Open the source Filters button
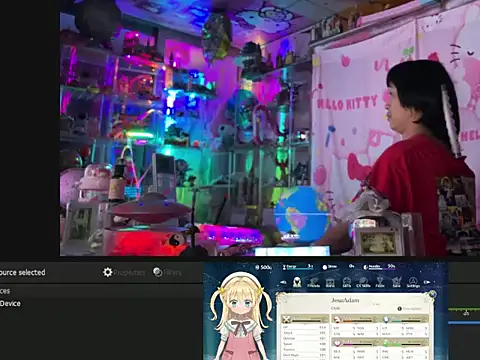 167,272
